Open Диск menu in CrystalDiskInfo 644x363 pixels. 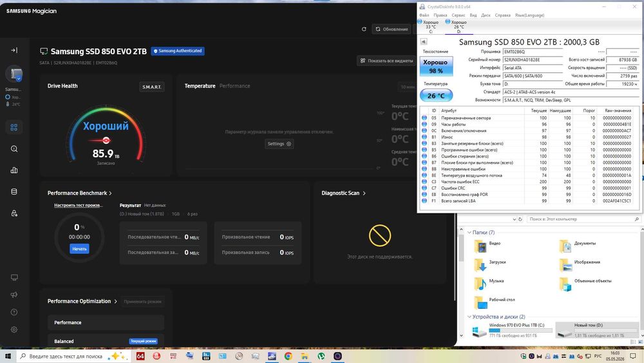pos(486,15)
